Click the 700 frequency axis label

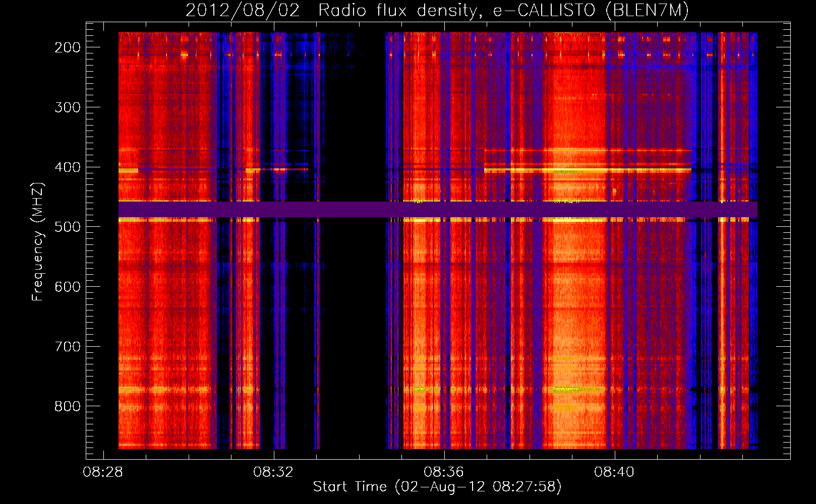click(68, 347)
